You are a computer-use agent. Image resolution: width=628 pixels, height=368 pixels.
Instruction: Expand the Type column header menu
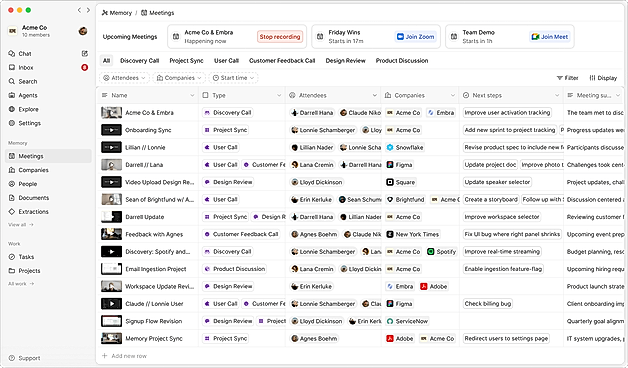click(x=279, y=95)
